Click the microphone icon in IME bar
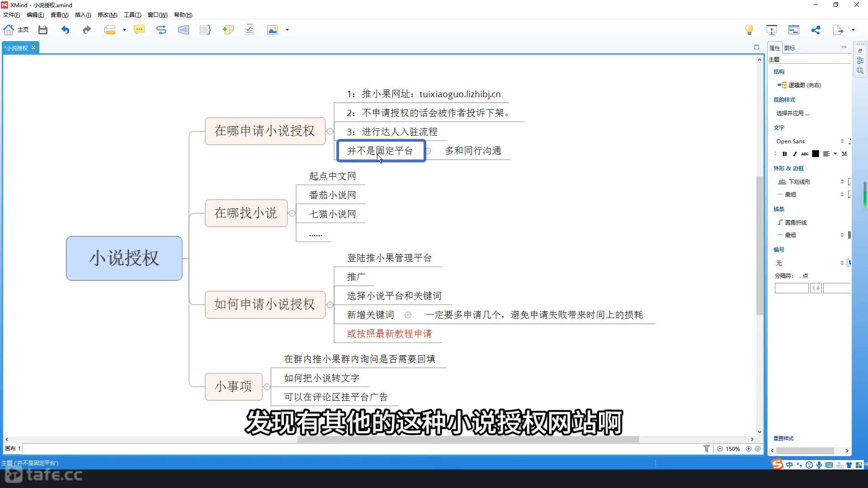Image resolution: width=868 pixels, height=488 pixels. pos(819,465)
